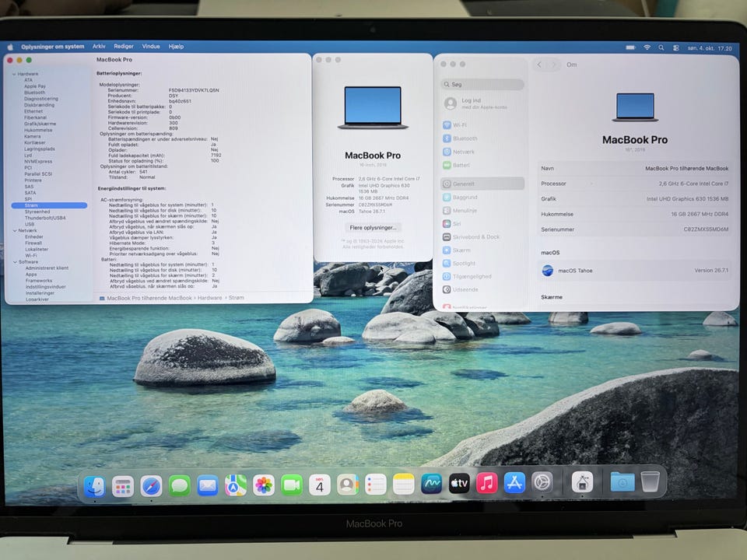The height and width of the screenshot is (560, 747).
Task: Launch FaceTime from the Dock
Action: (292, 485)
